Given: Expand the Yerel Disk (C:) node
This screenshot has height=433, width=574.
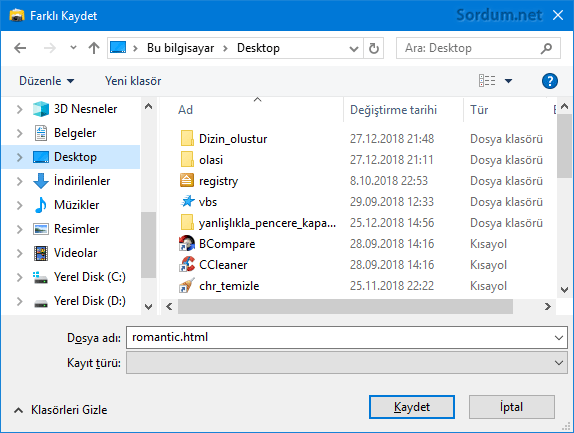Looking at the screenshot, I should pos(19,277).
